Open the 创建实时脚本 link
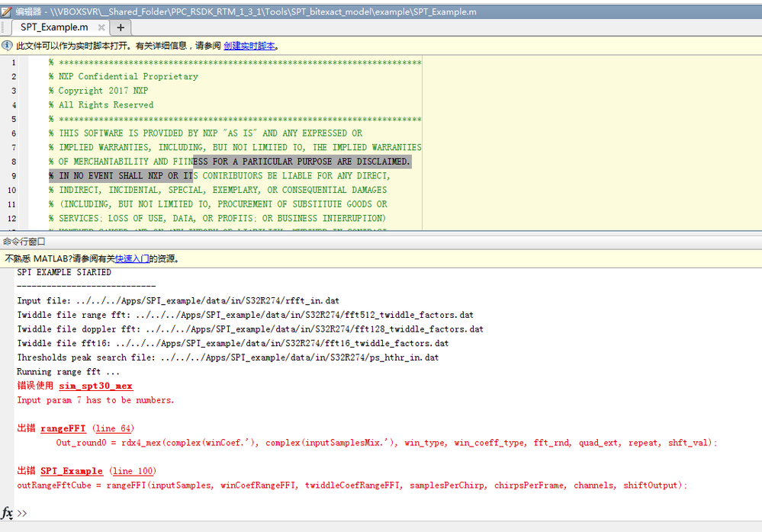This screenshot has height=532, width=762. (249, 46)
